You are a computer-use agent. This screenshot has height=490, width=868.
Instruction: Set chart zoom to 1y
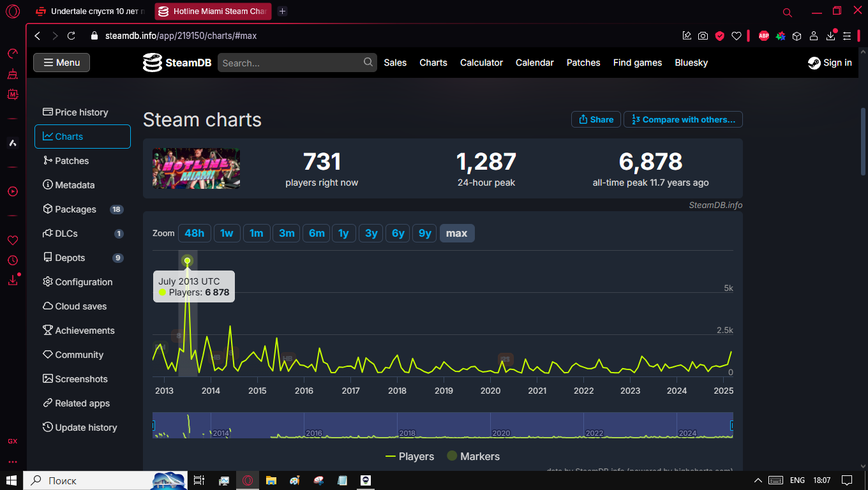pyautogui.click(x=343, y=234)
